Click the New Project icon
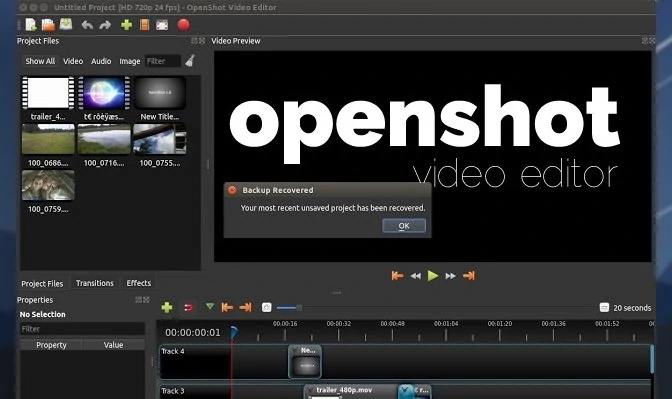 [x=31, y=25]
